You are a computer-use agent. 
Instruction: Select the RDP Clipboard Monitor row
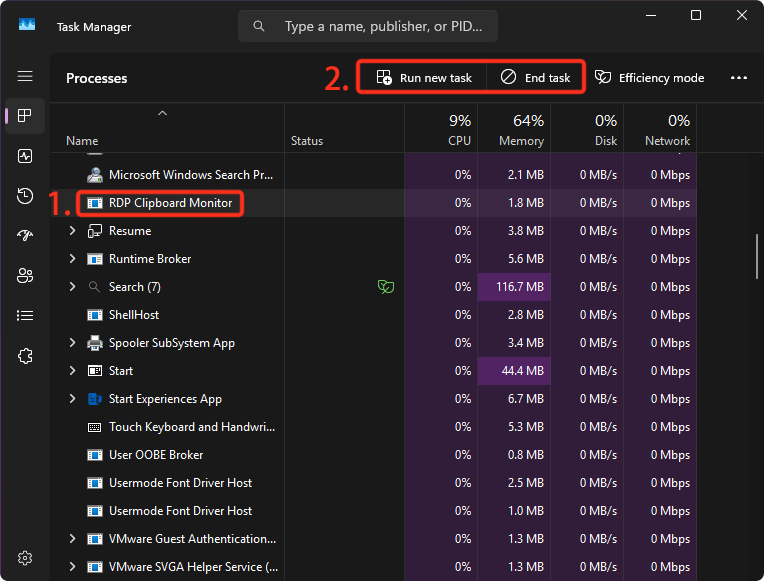click(374, 203)
